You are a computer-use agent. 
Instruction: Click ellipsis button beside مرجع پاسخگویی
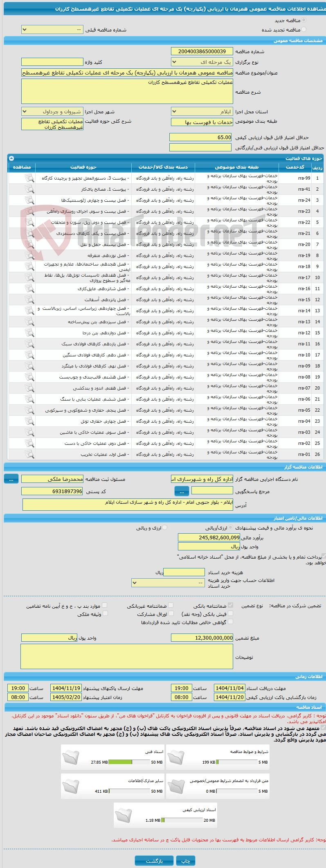[182, 491]
